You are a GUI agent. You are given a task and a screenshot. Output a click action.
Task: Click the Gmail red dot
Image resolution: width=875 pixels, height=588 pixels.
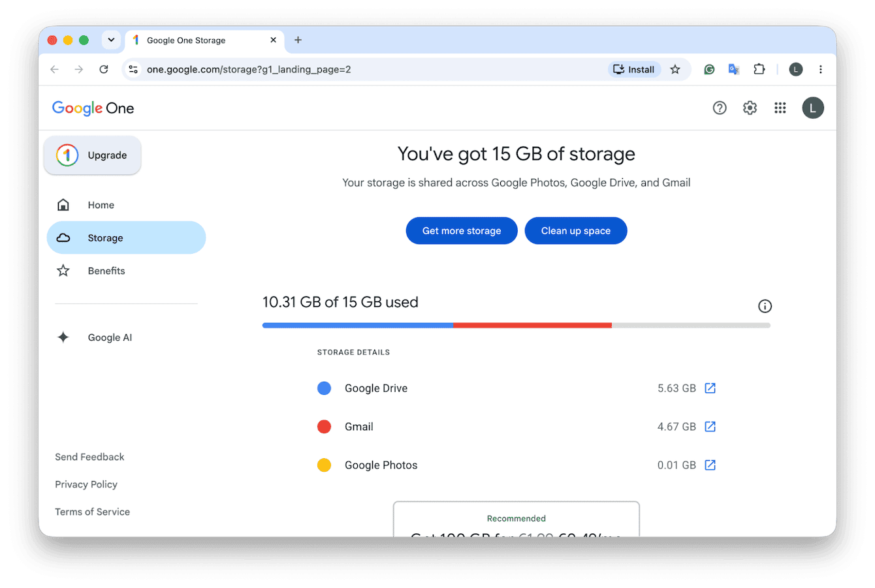(x=325, y=427)
